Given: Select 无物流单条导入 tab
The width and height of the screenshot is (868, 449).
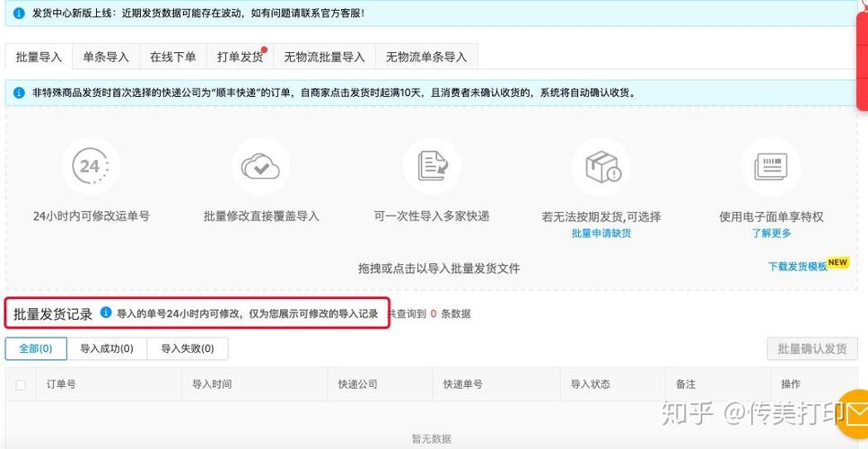Looking at the screenshot, I should pyautogui.click(x=426, y=57).
